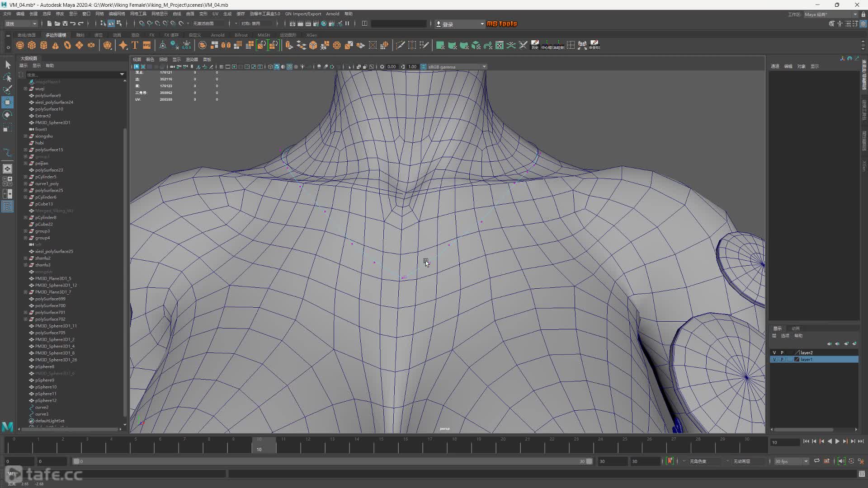
Task: Expand the xiongshu node in outliner
Action: (x=25, y=136)
